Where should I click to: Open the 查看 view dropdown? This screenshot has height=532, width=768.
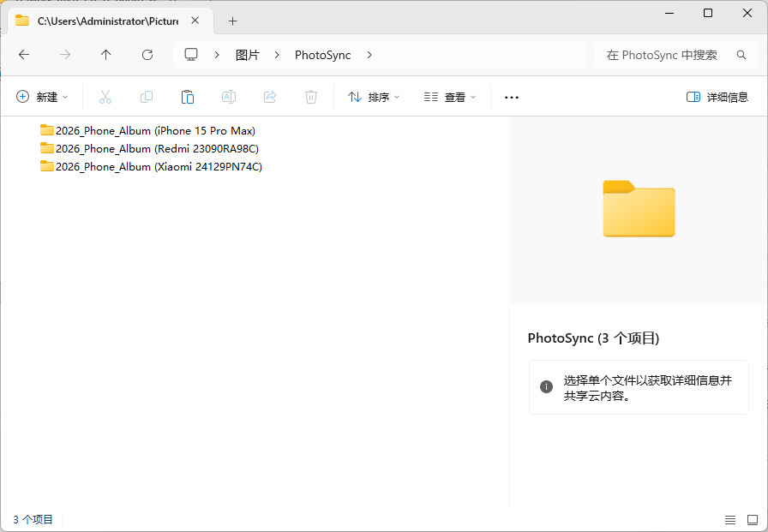tap(450, 97)
